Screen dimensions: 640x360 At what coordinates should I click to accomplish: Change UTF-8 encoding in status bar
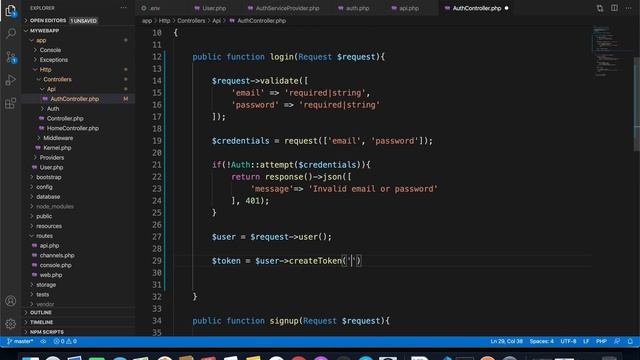[568, 341]
